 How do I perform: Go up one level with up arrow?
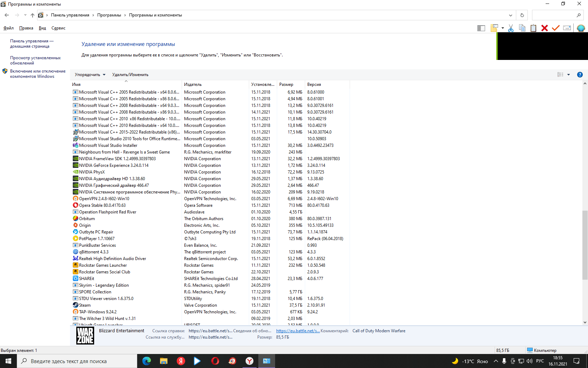pos(32,15)
